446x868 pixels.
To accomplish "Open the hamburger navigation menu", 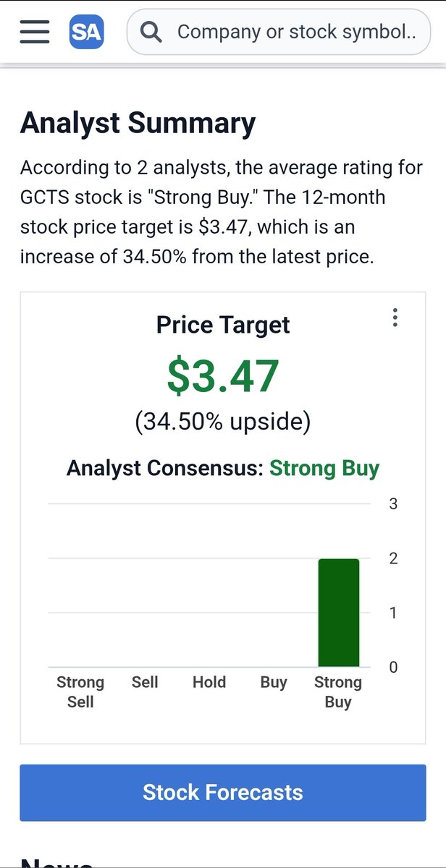I will pyautogui.click(x=35, y=32).
